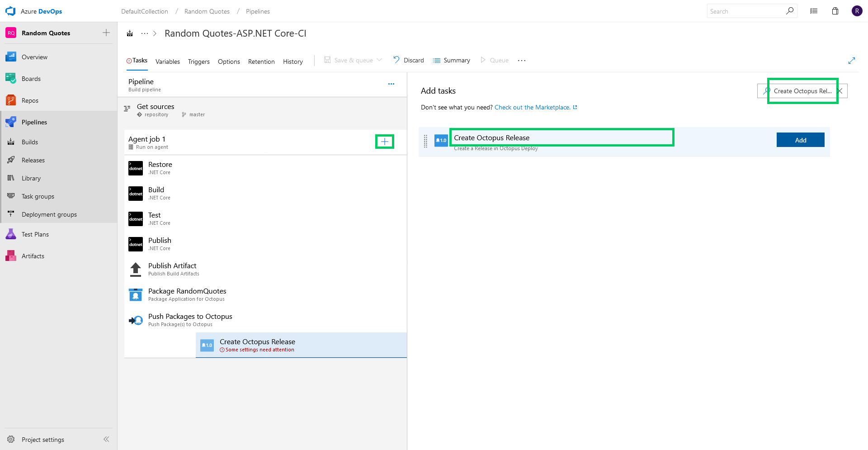Click the Task groups icon
Viewport: 868px width, 450px height.
[x=11, y=196]
